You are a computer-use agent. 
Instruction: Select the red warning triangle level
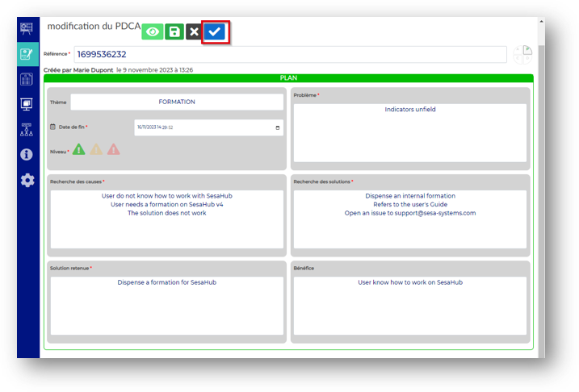coord(114,149)
